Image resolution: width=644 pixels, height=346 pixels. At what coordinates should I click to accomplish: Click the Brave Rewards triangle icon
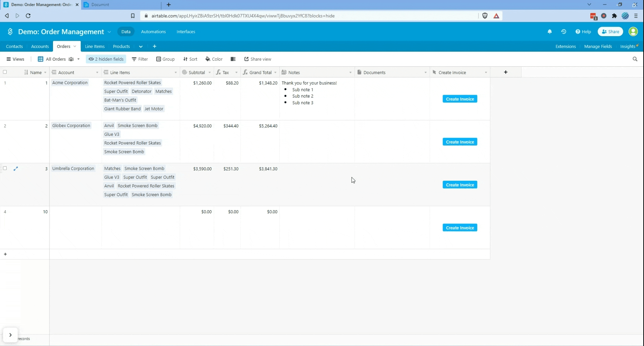[496, 16]
